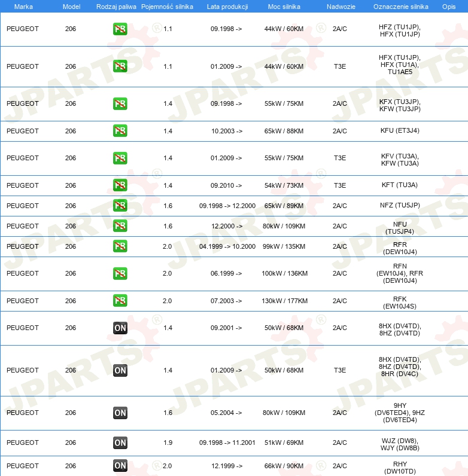Click production date 12.1999 ->
The image size is (468, 476).
pyautogui.click(x=227, y=466)
